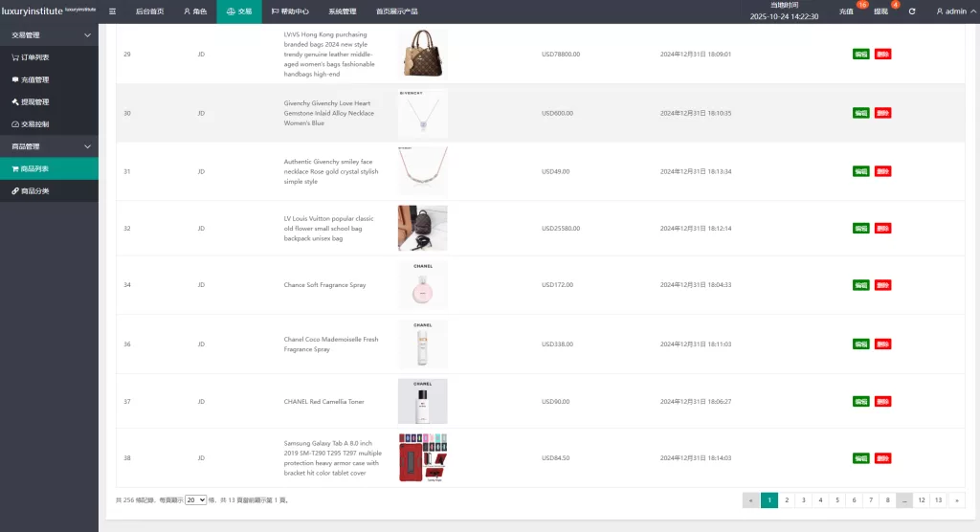Viewport: 980px width, 532px height.
Task: Select 商品列表 product list in the sidebar
Action: [x=34, y=169]
